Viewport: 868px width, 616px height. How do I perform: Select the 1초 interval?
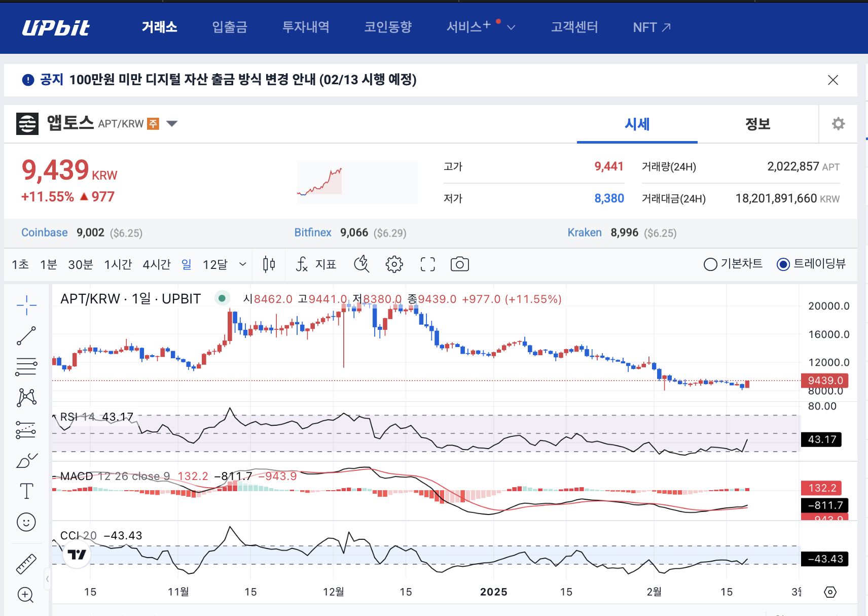click(20, 264)
